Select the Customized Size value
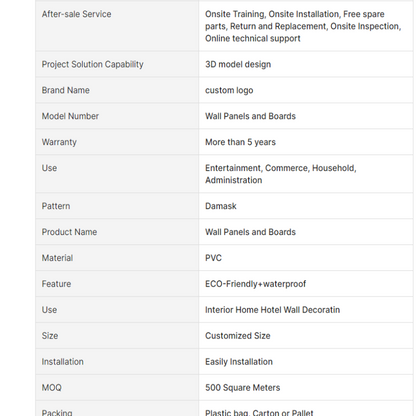This screenshot has width=416, height=416. coord(238,336)
